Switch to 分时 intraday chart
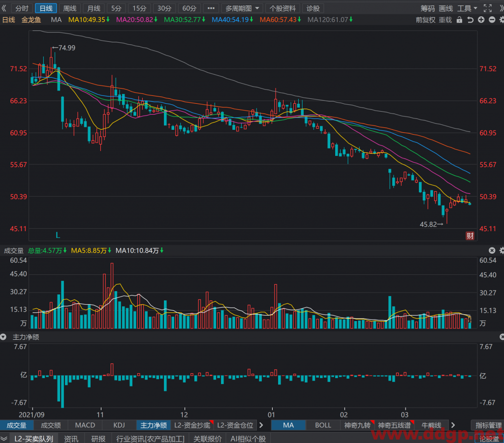The width and height of the screenshot is (504, 443). [x=22, y=8]
